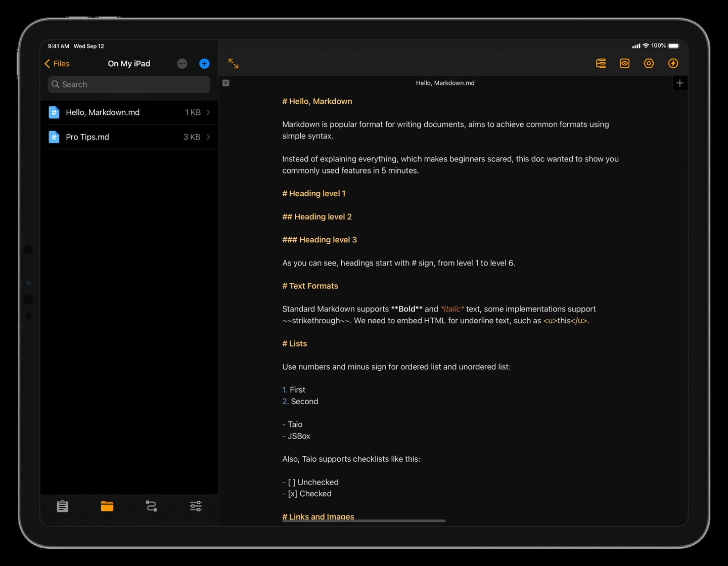Toggle Markdown preview mode
The width and height of the screenshot is (728, 566).
point(624,63)
